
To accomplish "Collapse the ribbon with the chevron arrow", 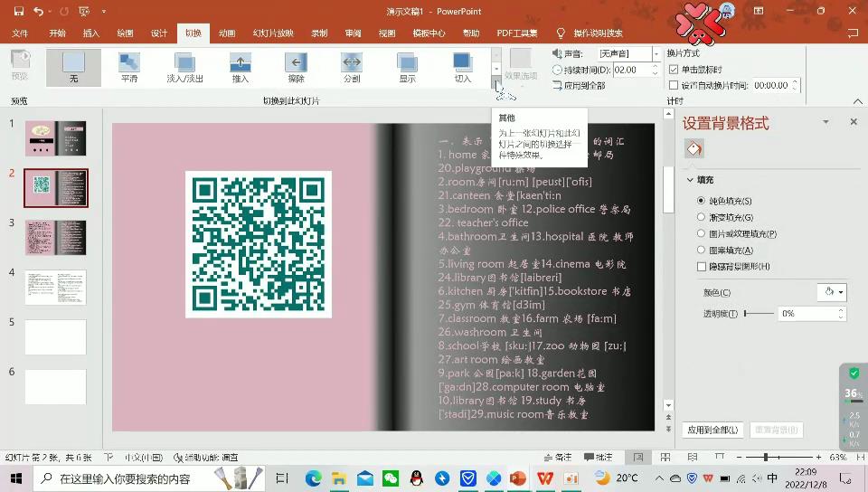I will (x=857, y=101).
